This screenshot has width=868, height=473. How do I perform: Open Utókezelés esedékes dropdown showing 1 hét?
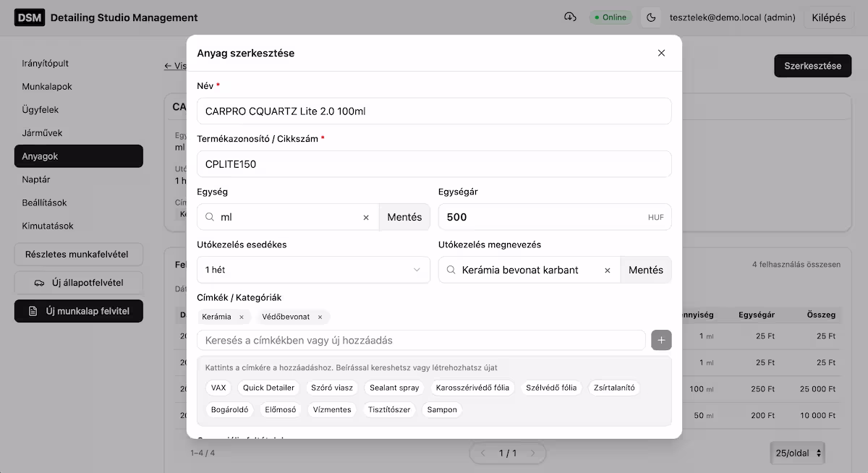pos(313,270)
